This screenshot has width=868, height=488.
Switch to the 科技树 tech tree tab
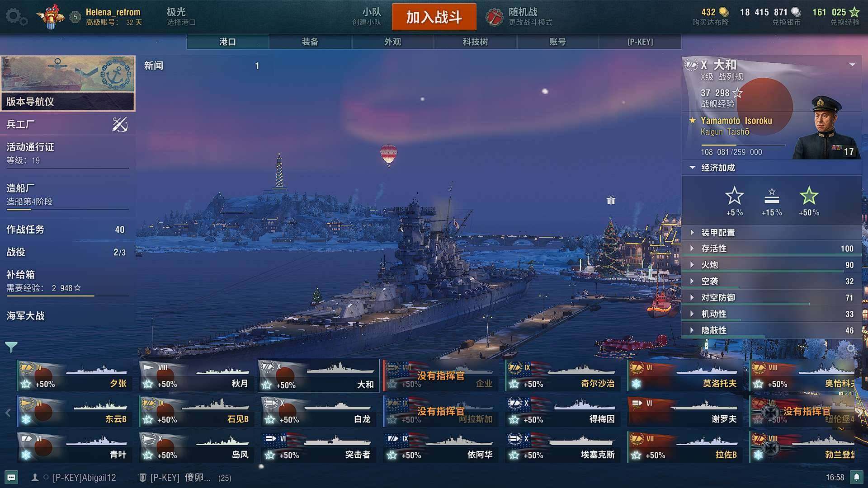pos(475,42)
